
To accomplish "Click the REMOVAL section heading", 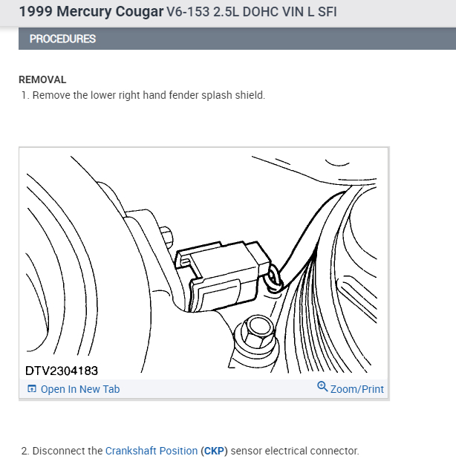I will pos(42,79).
